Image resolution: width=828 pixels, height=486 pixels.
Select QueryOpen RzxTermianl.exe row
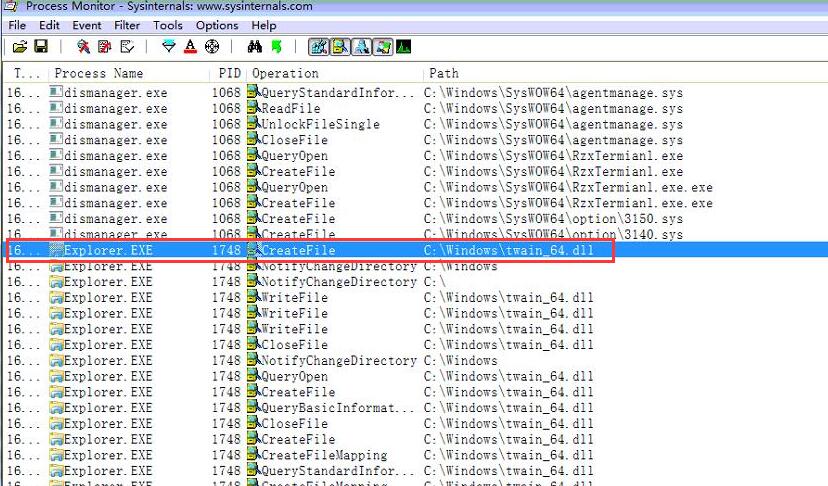[415, 156]
